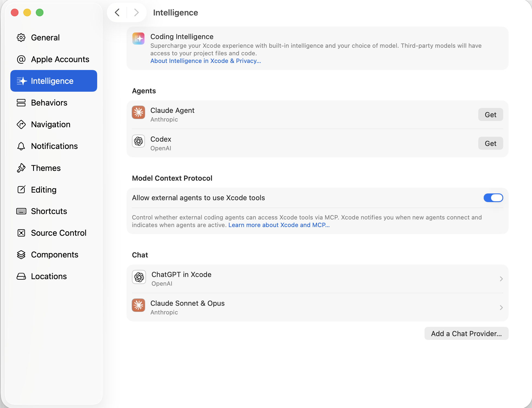The width and height of the screenshot is (532, 408).
Task: Select Shortcuts in the sidebar
Action: pos(49,211)
